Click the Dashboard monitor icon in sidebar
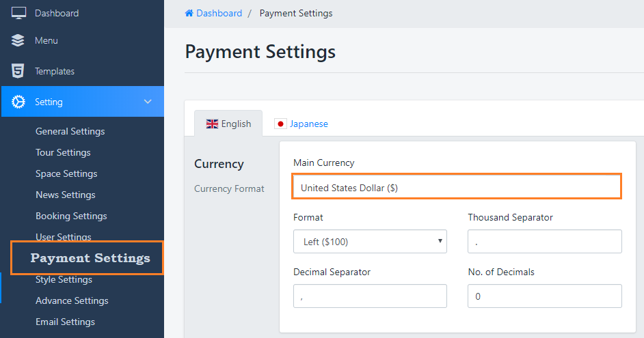The image size is (644, 338). tap(18, 13)
